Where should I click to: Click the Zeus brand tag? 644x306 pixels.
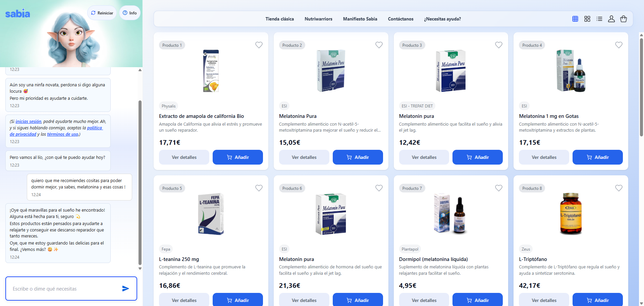526,249
